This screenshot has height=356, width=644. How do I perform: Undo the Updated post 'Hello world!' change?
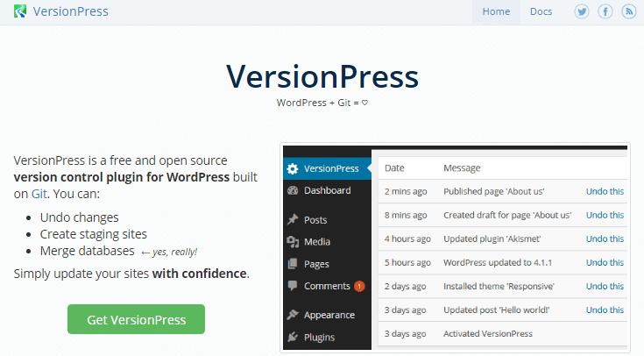click(x=605, y=310)
